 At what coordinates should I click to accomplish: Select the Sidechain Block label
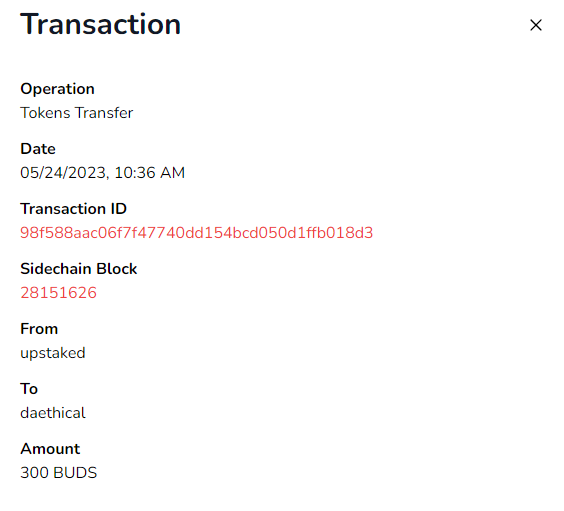78,269
